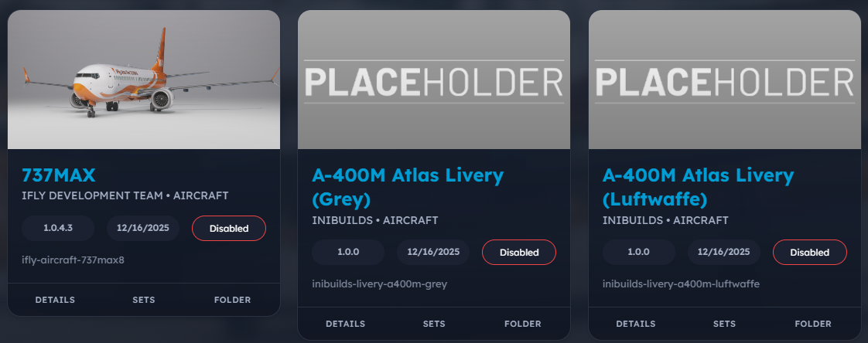Click the ifly-aircraft-737max8 package name
The image size is (868, 343).
pyautogui.click(x=73, y=260)
